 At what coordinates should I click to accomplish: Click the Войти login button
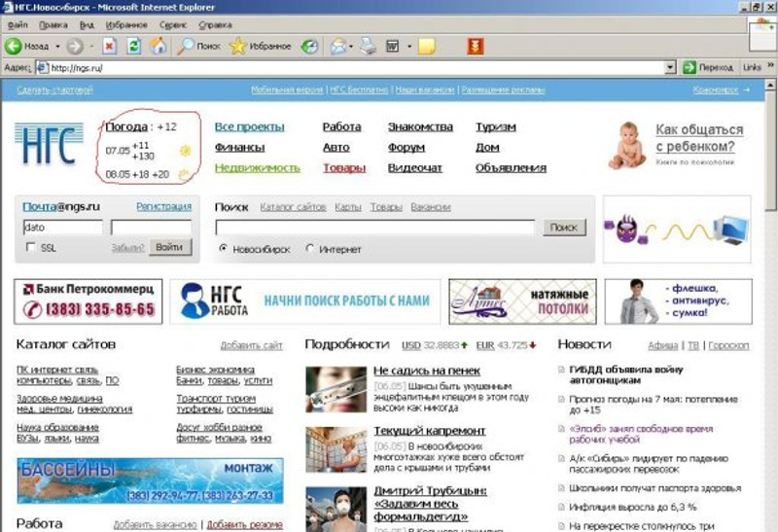pos(169,247)
